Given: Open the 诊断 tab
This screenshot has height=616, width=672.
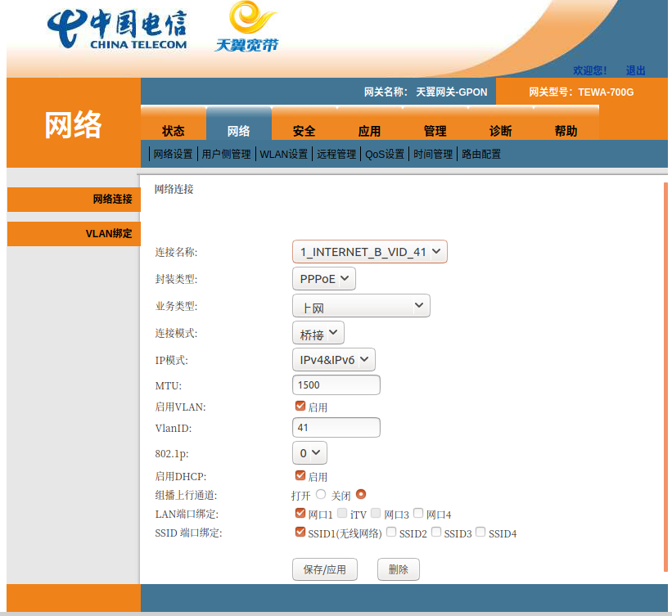Looking at the screenshot, I should click(500, 131).
